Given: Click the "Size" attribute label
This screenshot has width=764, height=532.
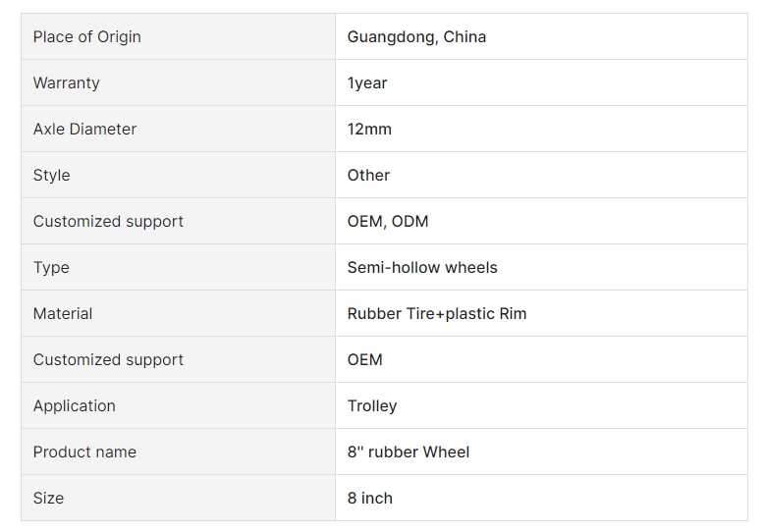Looking at the screenshot, I should tap(48, 499).
